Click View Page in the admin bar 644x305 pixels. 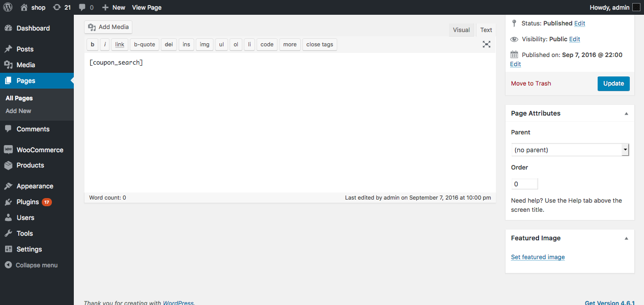tap(147, 7)
